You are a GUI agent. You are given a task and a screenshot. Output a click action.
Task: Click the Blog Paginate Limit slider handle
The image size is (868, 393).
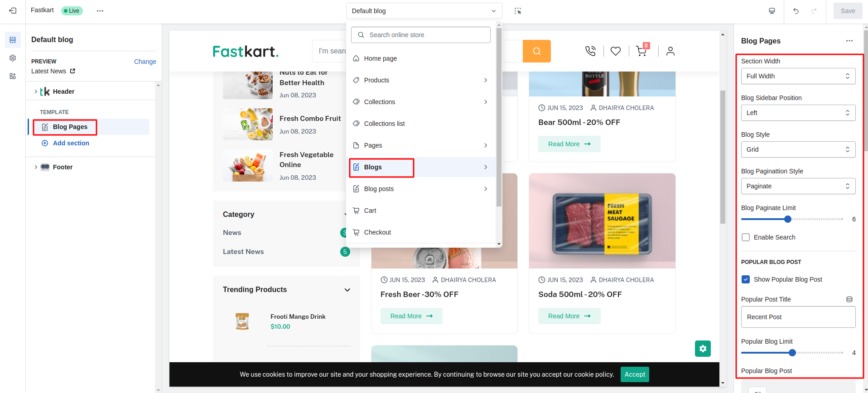point(788,219)
